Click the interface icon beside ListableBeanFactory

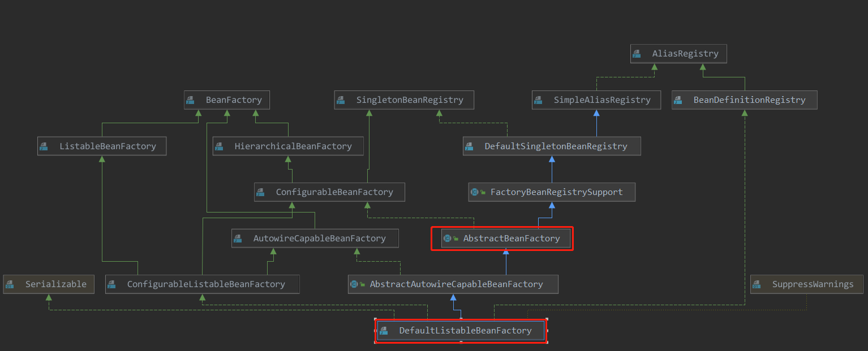[x=44, y=146]
